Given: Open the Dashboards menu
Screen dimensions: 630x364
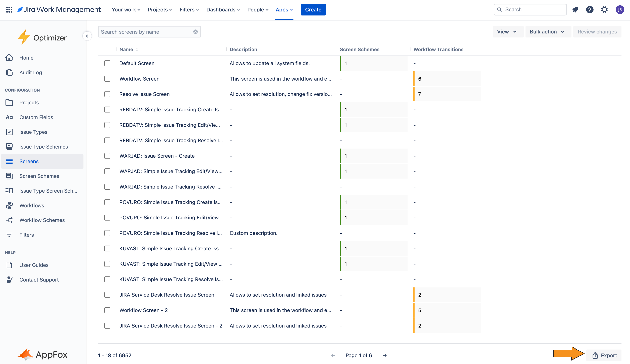Looking at the screenshot, I should click(x=223, y=9).
